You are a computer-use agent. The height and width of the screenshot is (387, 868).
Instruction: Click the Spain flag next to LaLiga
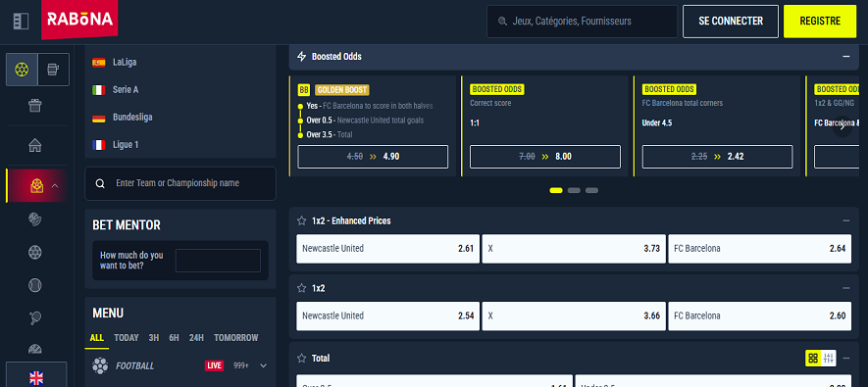coord(99,63)
